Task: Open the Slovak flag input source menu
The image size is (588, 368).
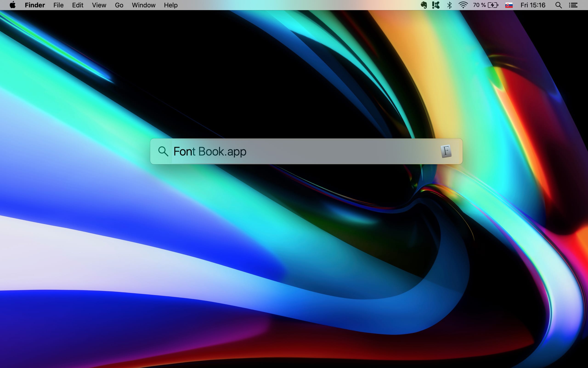Action: (509, 5)
